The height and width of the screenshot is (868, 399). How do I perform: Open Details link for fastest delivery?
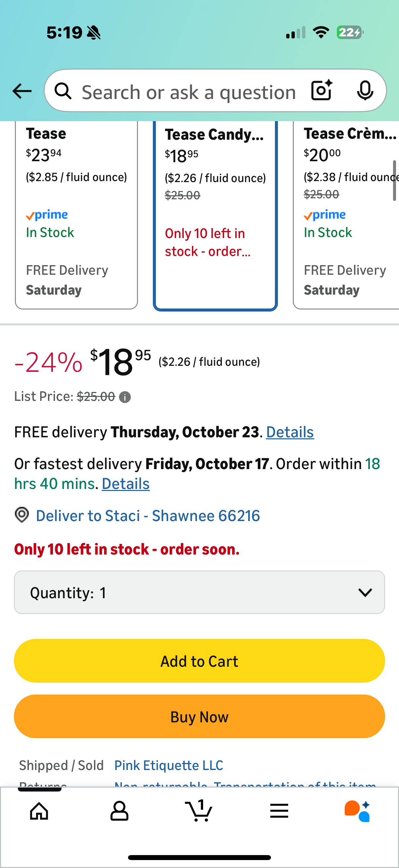click(126, 484)
